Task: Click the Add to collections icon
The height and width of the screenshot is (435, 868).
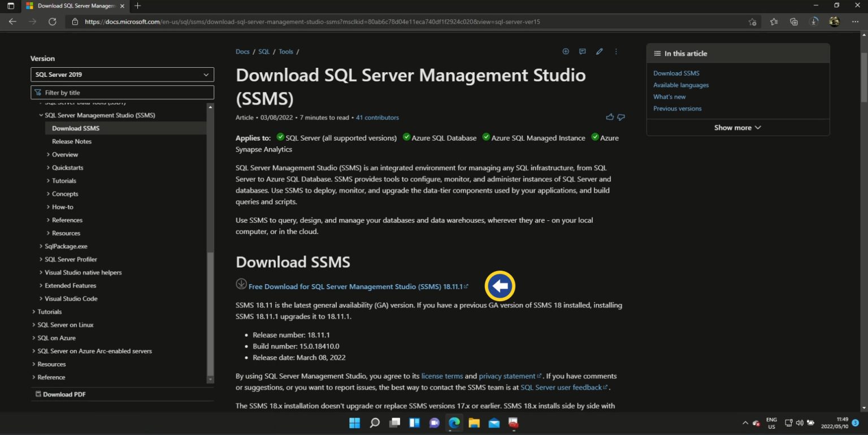Action: click(x=565, y=51)
